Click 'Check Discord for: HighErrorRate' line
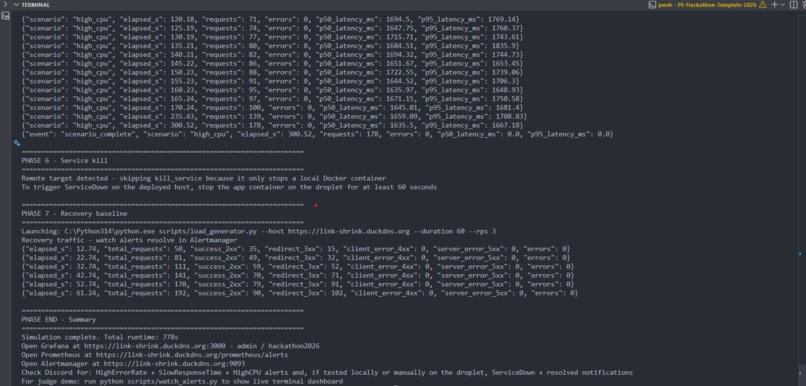 (327, 373)
